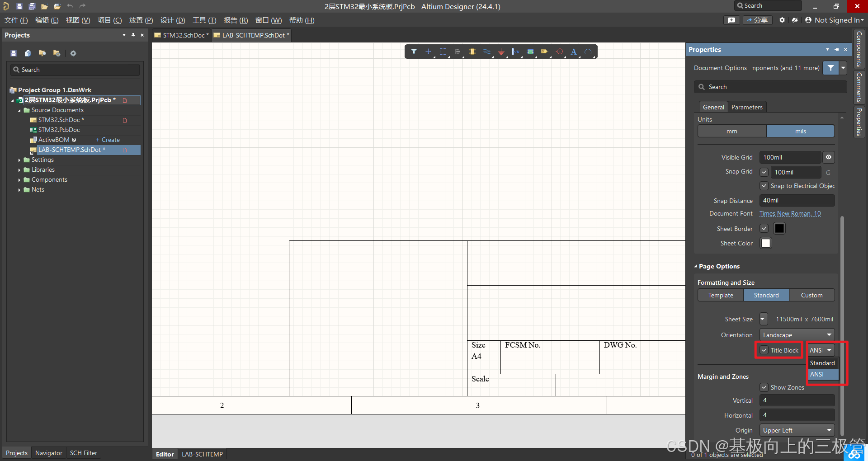The height and width of the screenshot is (461, 868).
Task: Toggle the Sheet Border checkbox
Action: 764,229
